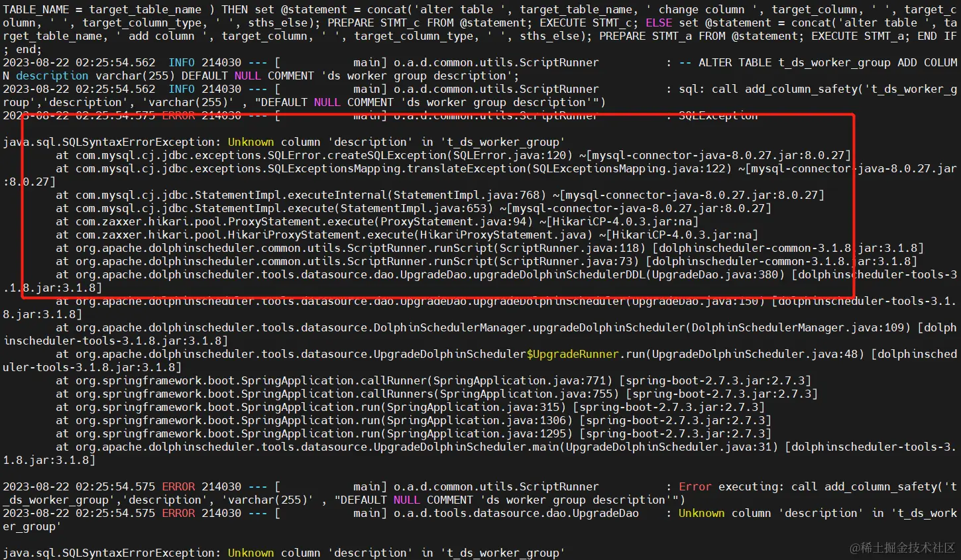Viewport: 961px width, 560px height.
Task: Click '[spring-boot-2.7.3.jar:2.7.3]' on the SpringApplication.java:771 line
Action: pos(715,380)
